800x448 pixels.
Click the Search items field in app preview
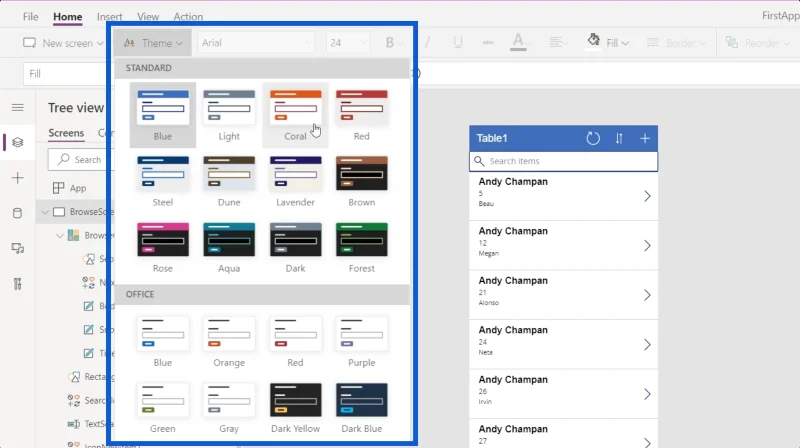point(563,161)
